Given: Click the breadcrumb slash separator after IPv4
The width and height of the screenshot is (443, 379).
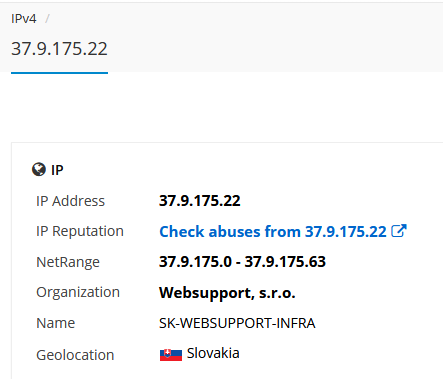Looking at the screenshot, I should tap(47, 19).
